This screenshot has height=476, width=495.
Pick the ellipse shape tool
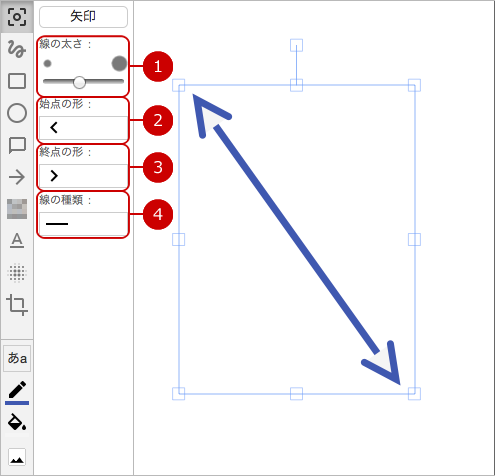point(17,113)
